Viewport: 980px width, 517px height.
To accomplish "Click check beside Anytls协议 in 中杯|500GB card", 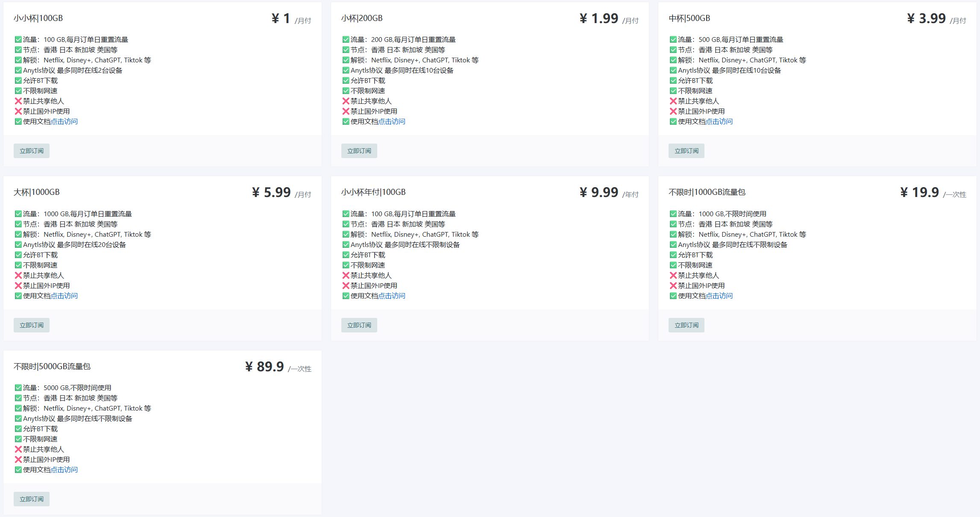I will pyautogui.click(x=673, y=70).
